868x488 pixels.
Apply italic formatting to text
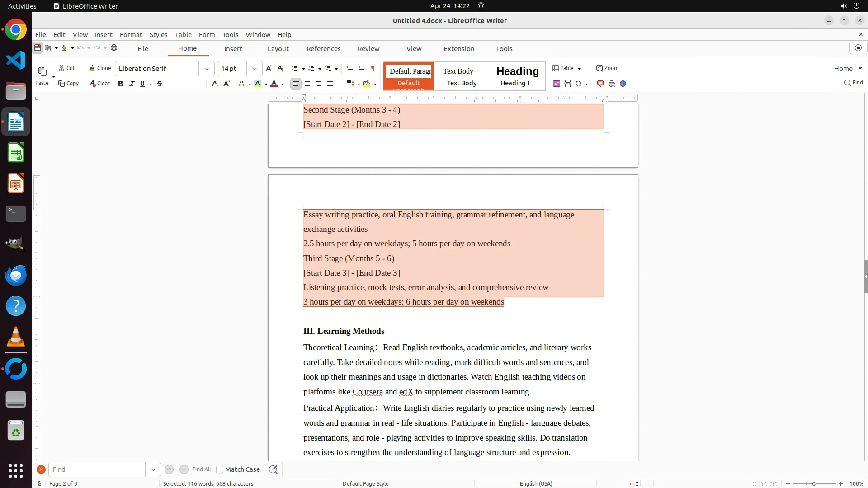[132, 84]
